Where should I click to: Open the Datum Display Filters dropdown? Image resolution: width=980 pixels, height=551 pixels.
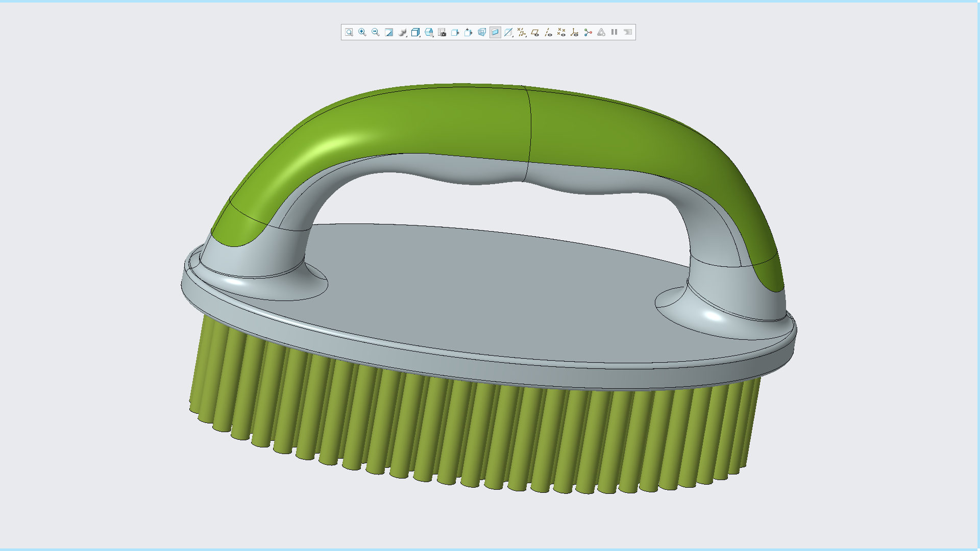(x=522, y=32)
